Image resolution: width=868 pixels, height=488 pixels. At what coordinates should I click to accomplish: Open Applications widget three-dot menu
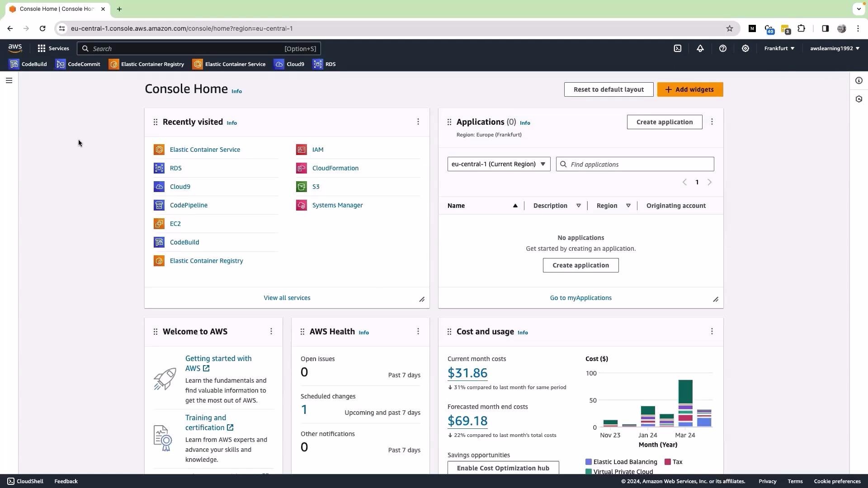712,122
